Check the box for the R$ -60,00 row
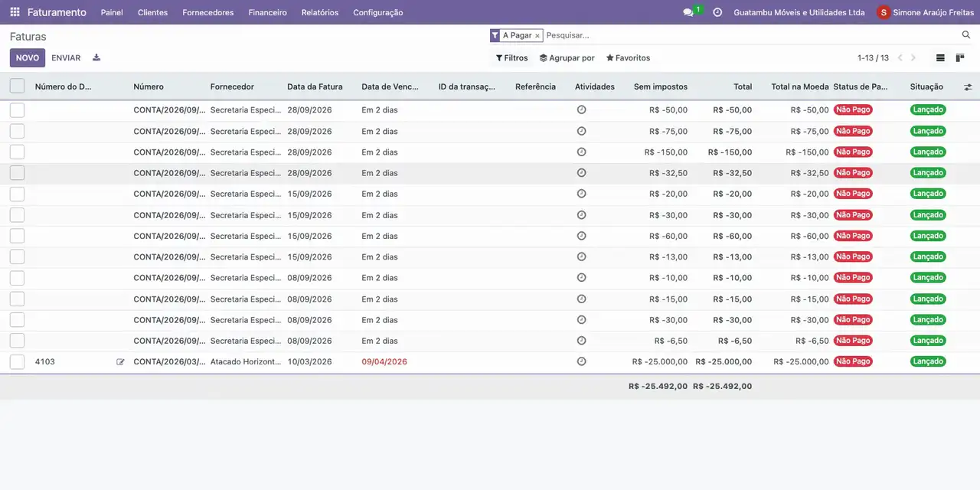This screenshot has height=490, width=980. click(x=17, y=236)
